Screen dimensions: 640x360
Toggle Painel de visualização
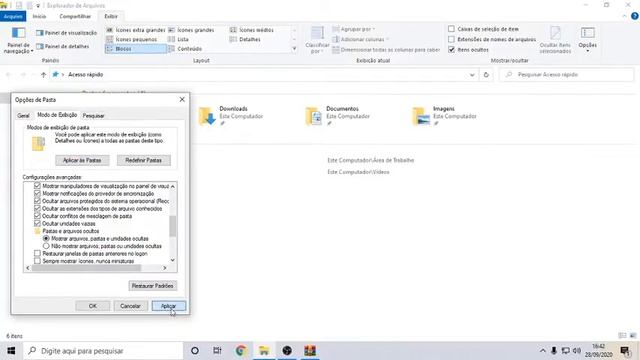click(67, 33)
